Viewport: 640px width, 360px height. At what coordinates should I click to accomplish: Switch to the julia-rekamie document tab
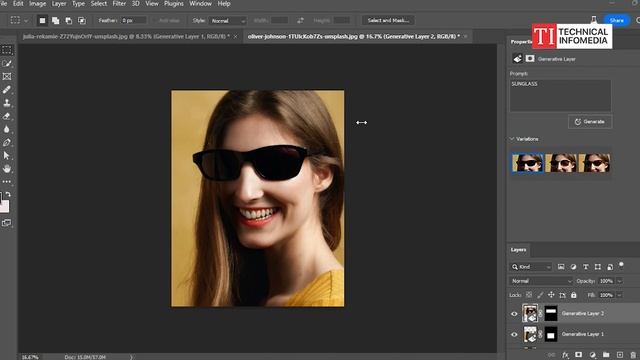[x=126, y=36]
